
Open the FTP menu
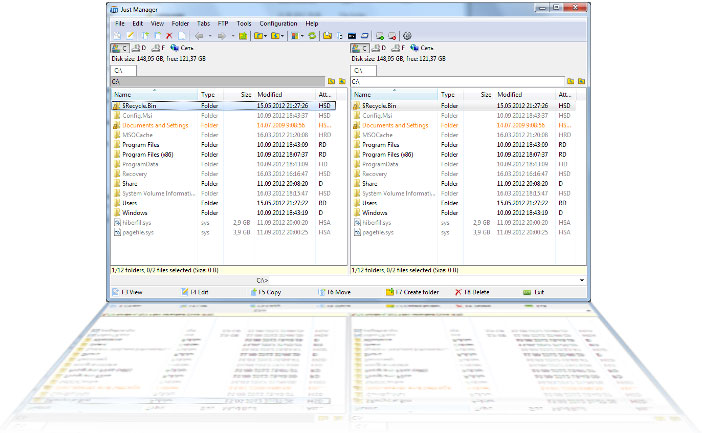(x=221, y=22)
